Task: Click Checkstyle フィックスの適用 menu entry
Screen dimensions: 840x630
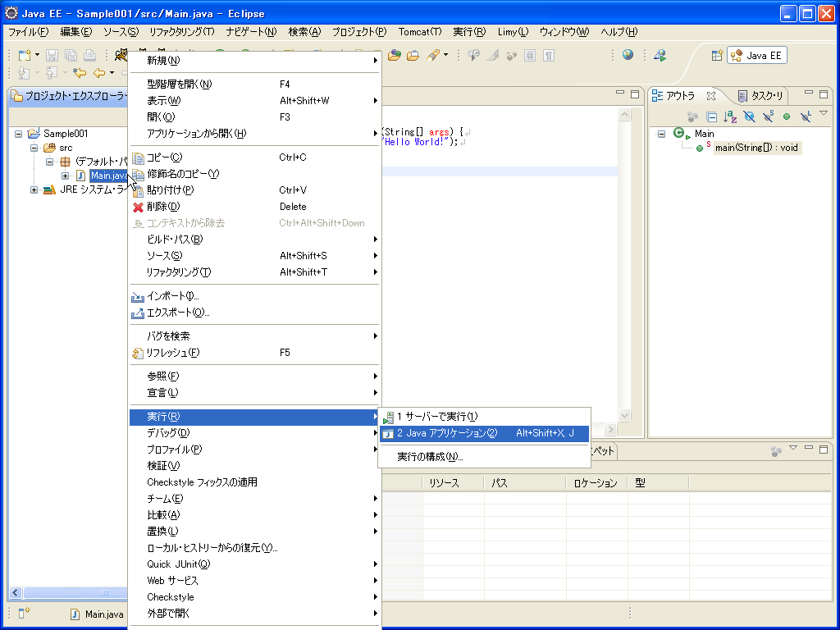Action: tap(255, 482)
